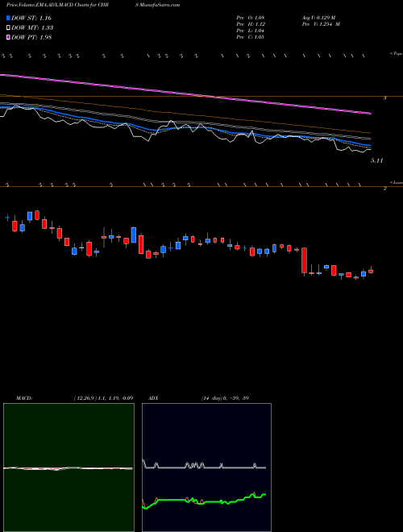Click the magenta DOW PT legend swatch
The image size is (403, 532).
(9, 38)
